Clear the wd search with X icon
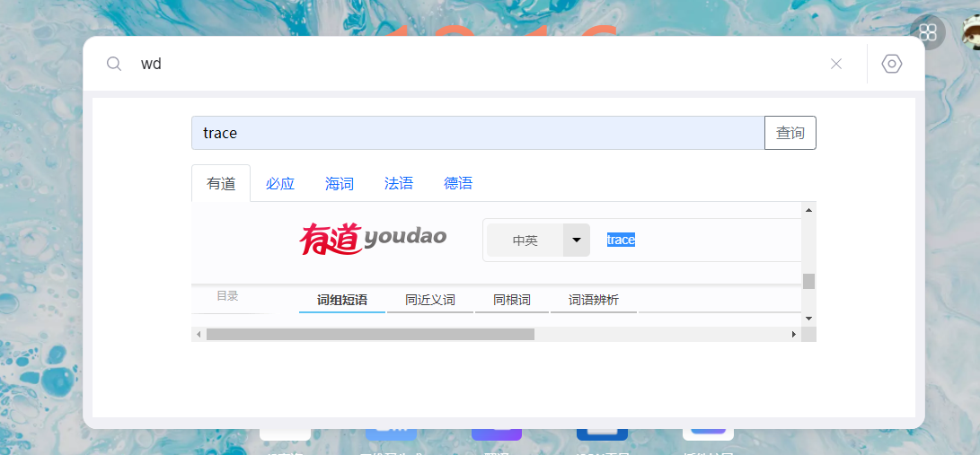The height and width of the screenshot is (455, 980). coord(836,64)
